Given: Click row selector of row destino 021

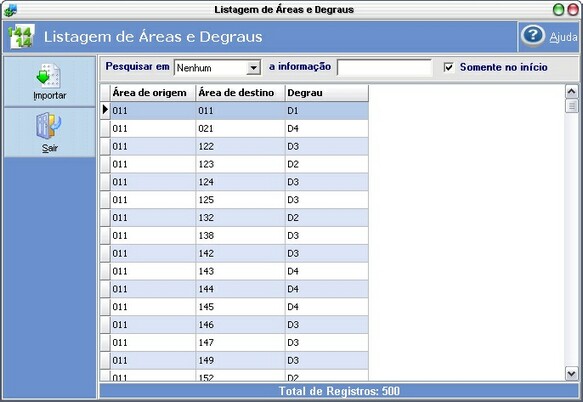Looking at the screenshot, I should pyautogui.click(x=105, y=128).
